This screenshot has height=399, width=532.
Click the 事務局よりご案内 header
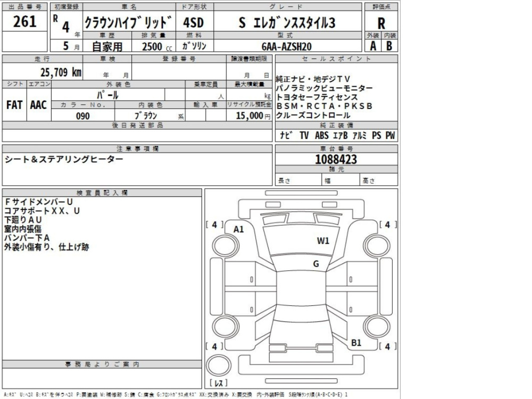tap(102, 364)
